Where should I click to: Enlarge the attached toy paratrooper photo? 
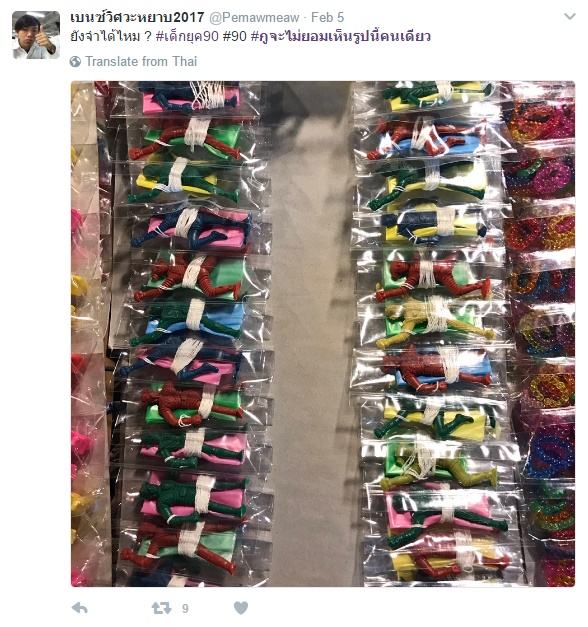pyautogui.click(x=323, y=334)
